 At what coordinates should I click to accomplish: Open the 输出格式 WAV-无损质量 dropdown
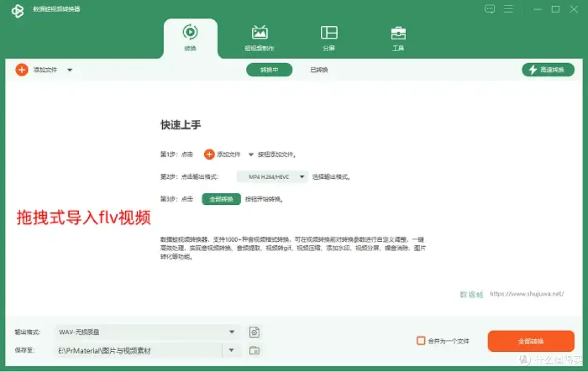pos(147,332)
